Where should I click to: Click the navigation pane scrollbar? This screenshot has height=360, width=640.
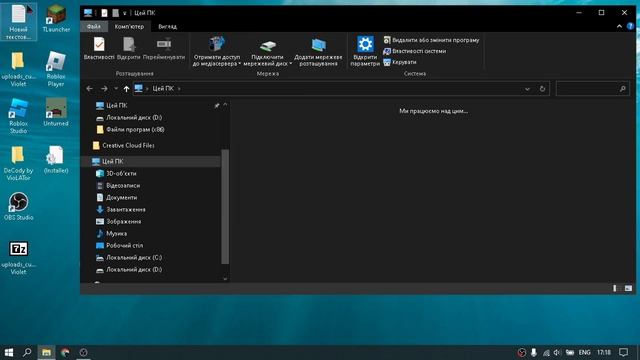click(225, 206)
